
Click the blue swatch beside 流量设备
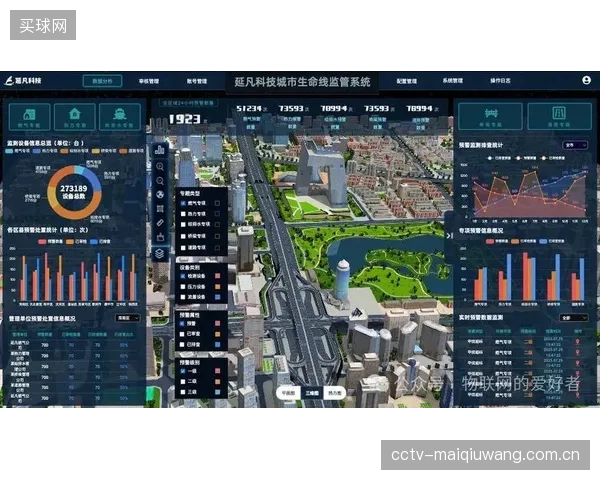217,297
